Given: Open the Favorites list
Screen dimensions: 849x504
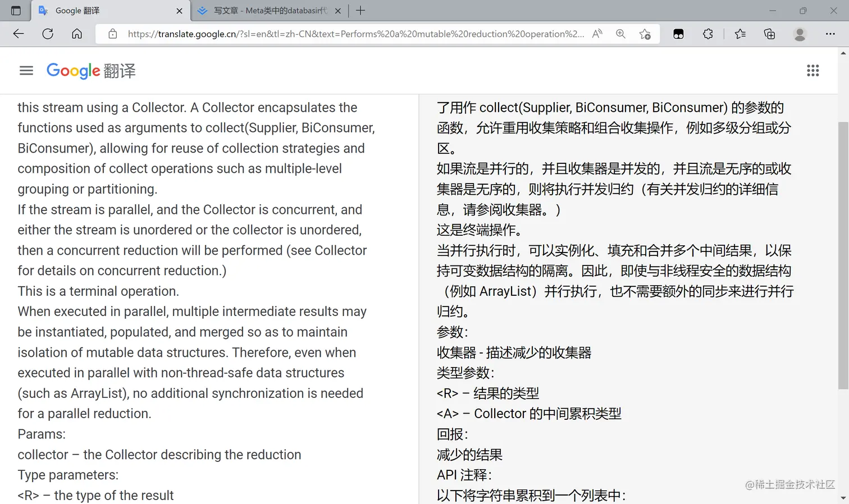Looking at the screenshot, I should tap(740, 34).
